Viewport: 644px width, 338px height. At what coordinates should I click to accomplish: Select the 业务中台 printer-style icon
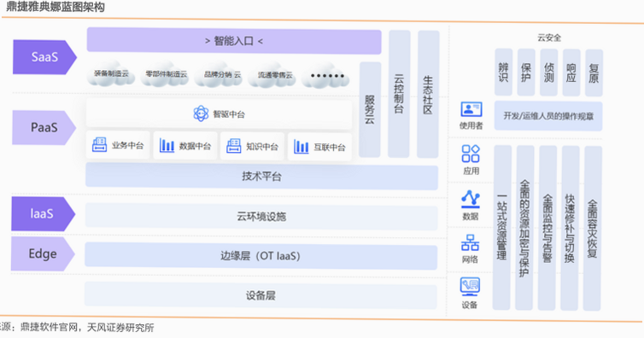(x=99, y=145)
